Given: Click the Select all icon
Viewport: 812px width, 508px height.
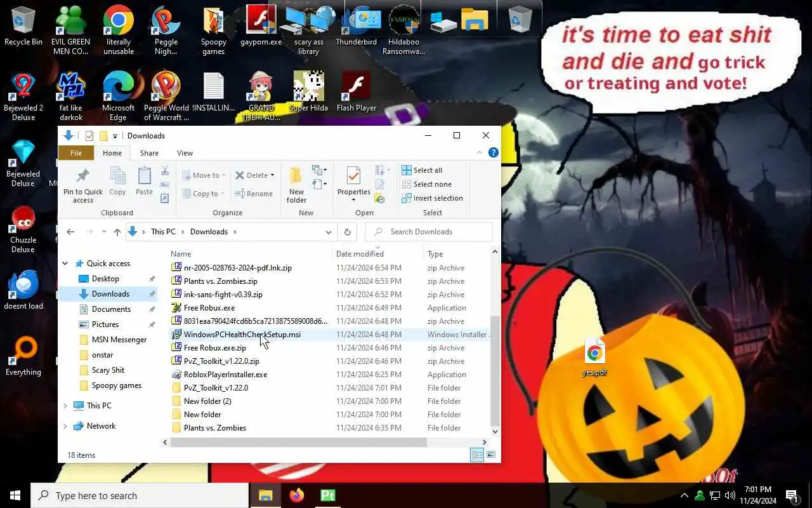Looking at the screenshot, I should tap(407, 170).
